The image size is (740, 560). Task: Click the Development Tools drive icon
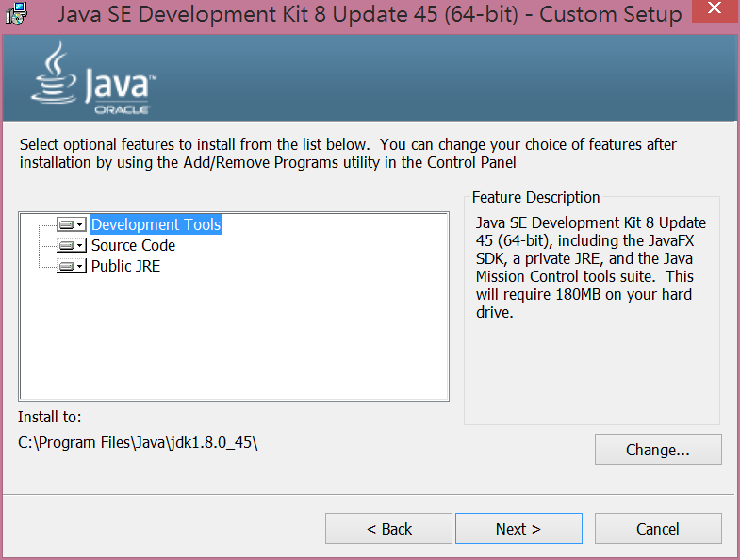pos(66,225)
